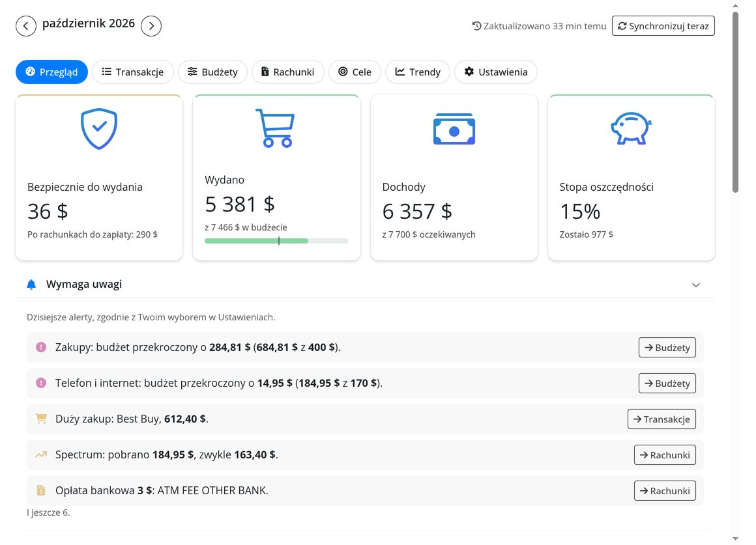Click 'Zaktualizowano 33 min temu' text
756x545 pixels.
[x=545, y=26]
